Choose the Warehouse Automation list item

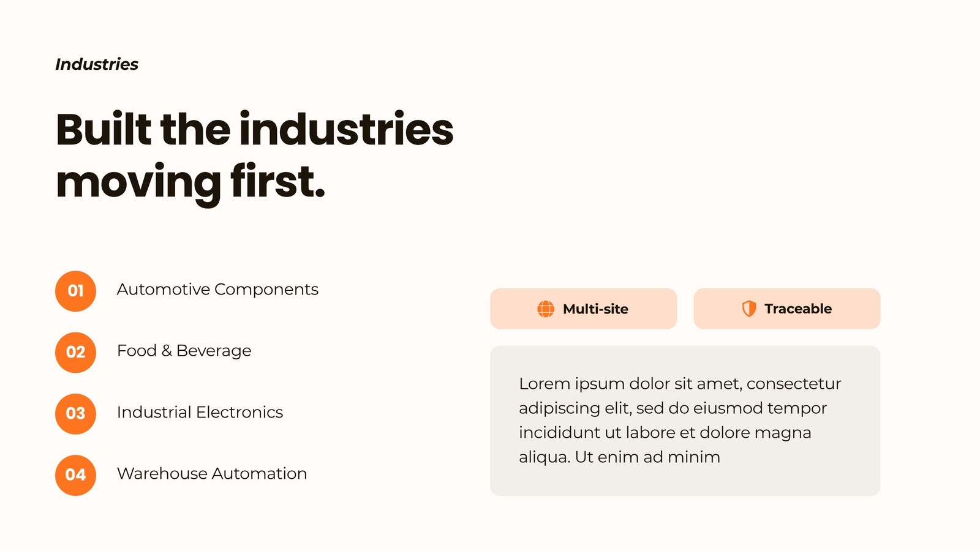click(212, 473)
